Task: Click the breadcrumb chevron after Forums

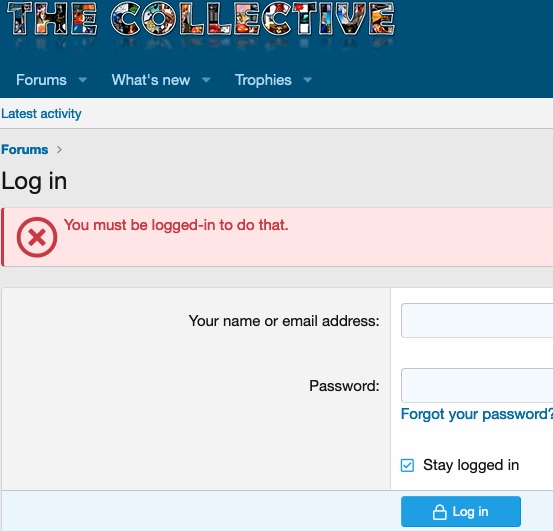Action: point(59,150)
